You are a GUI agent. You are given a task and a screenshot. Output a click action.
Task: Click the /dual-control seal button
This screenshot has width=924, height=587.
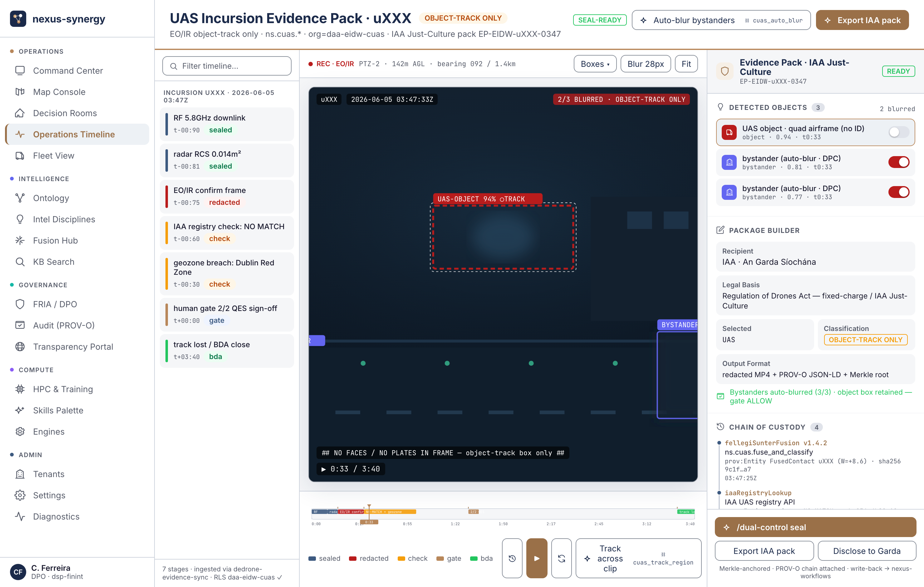[815, 527]
